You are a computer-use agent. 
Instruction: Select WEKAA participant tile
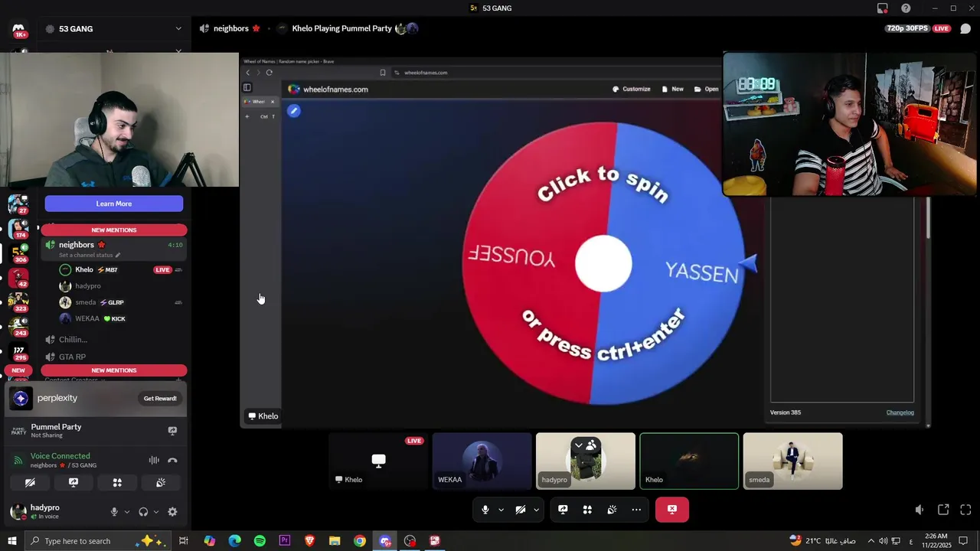click(482, 461)
